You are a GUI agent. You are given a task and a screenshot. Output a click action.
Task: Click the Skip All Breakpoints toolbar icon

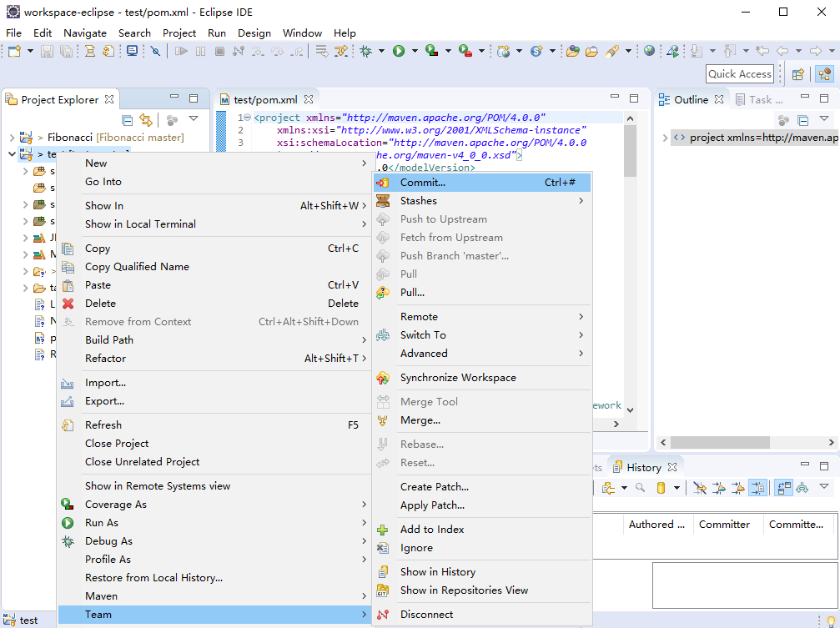pyautogui.click(x=155, y=51)
